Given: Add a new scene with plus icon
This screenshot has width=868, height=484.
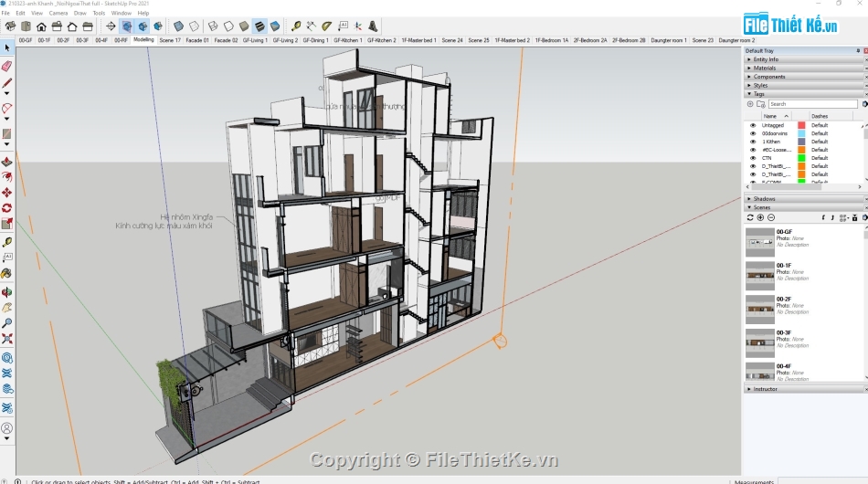Looking at the screenshot, I should click(x=760, y=218).
